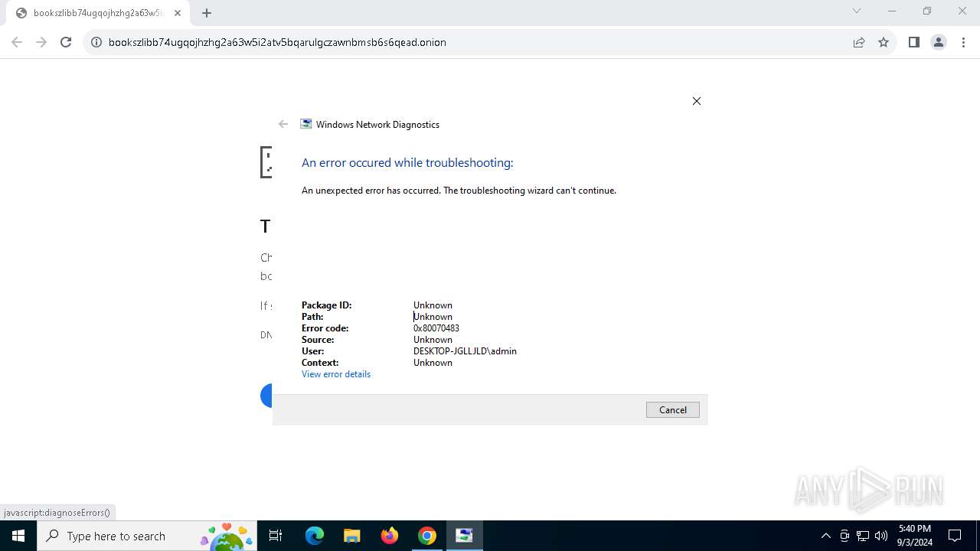The width and height of the screenshot is (980, 551).
Task: Click Chrome's forward navigation arrow
Action: [41, 42]
